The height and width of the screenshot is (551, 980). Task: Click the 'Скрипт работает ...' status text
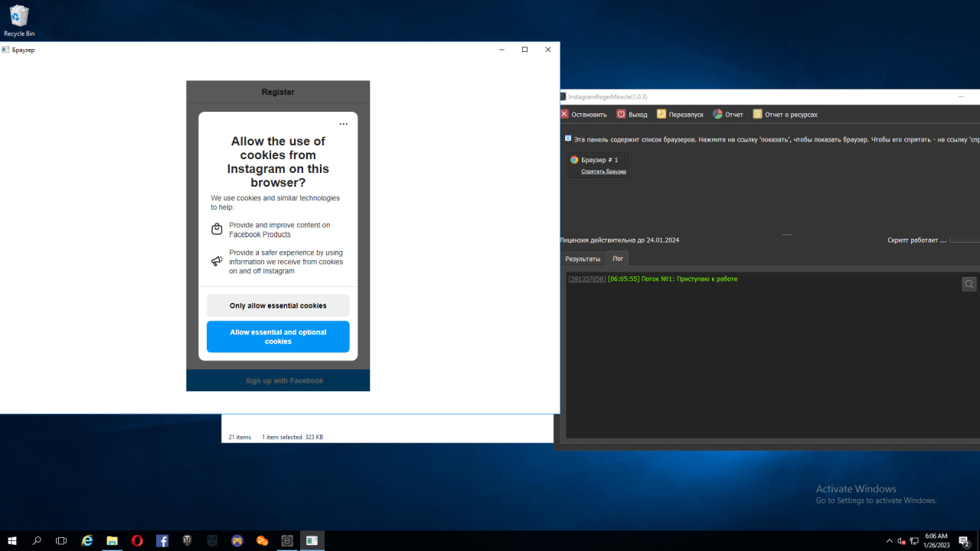(x=916, y=240)
